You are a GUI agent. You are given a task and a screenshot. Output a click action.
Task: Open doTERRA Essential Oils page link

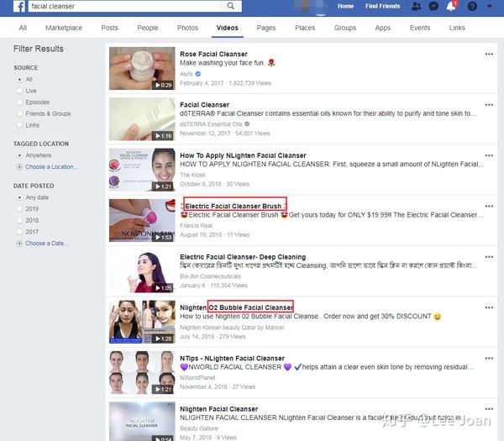click(x=211, y=124)
